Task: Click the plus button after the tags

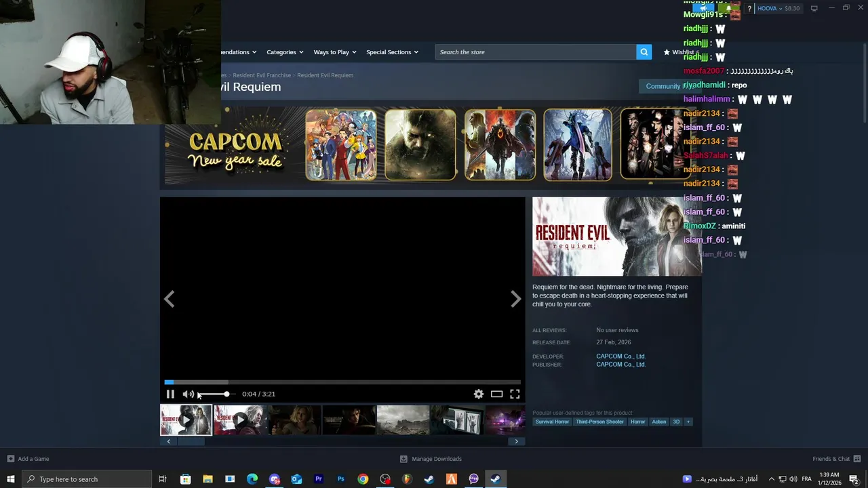Action: [x=688, y=422]
